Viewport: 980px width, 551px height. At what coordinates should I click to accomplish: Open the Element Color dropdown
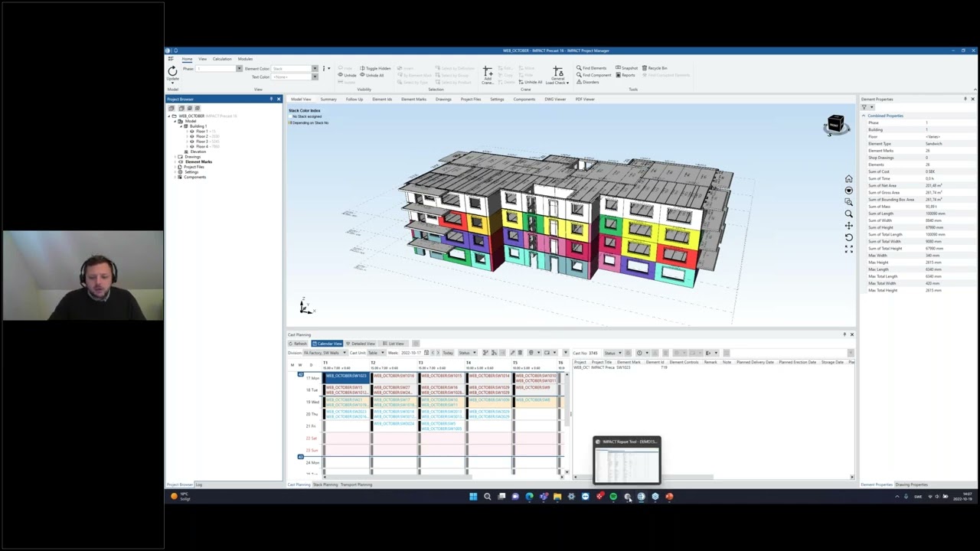314,69
